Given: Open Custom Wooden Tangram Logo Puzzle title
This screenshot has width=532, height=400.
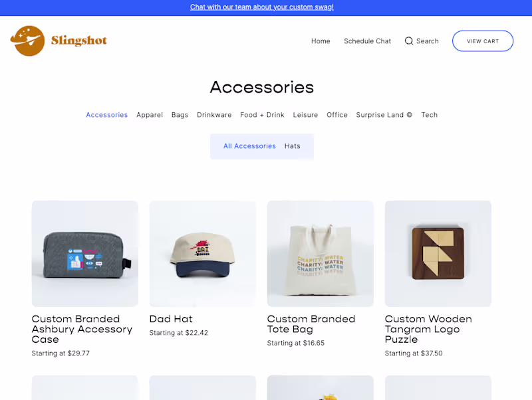Looking at the screenshot, I should [428, 329].
